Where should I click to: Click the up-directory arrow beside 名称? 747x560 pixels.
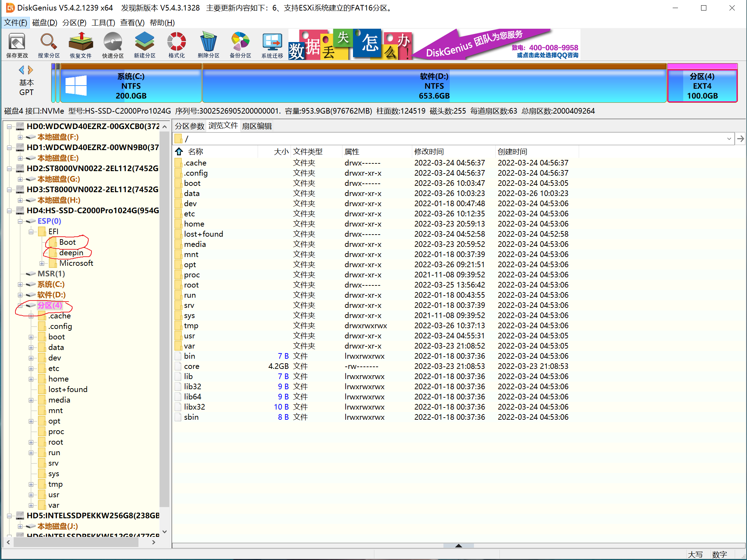179,151
